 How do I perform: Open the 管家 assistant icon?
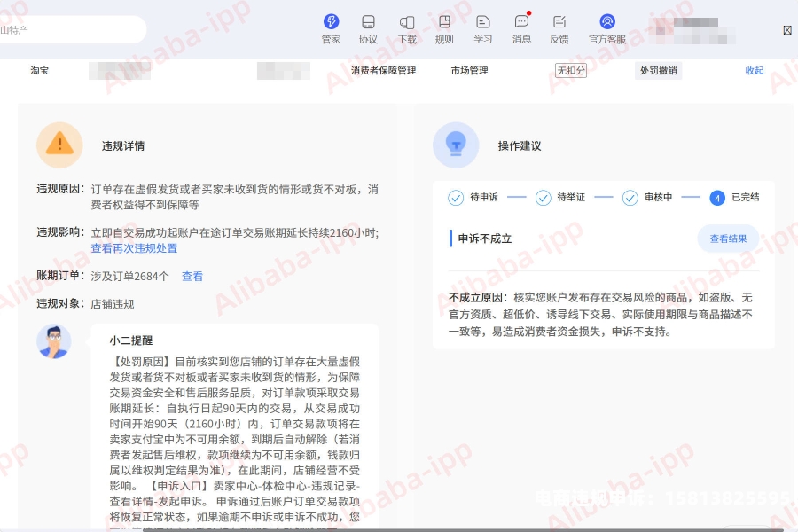pos(331,22)
